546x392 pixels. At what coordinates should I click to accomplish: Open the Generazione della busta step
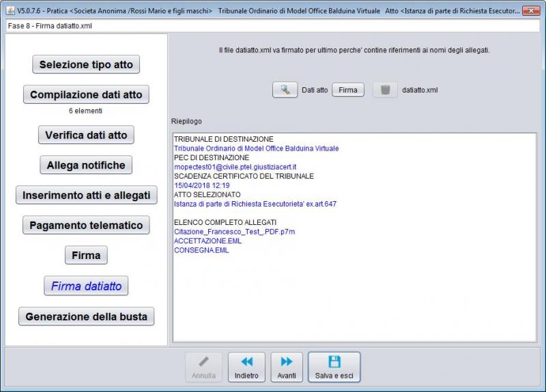point(86,317)
